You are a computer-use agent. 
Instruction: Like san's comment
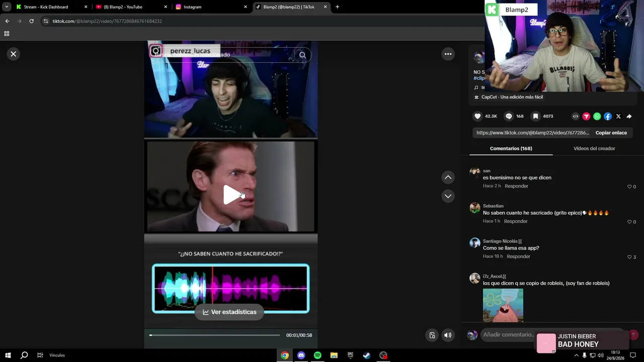pyautogui.click(x=629, y=187)
